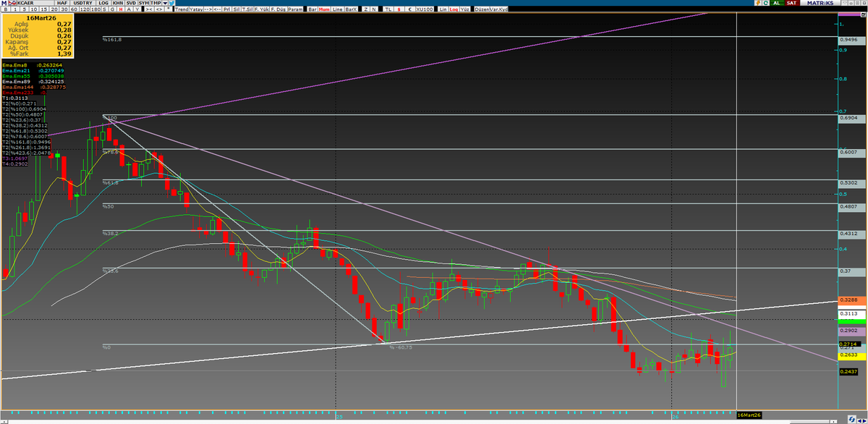Open the dropdown arrow next to TMP
The height and width of the screenshot is (424, 868).
pos(165,3)
